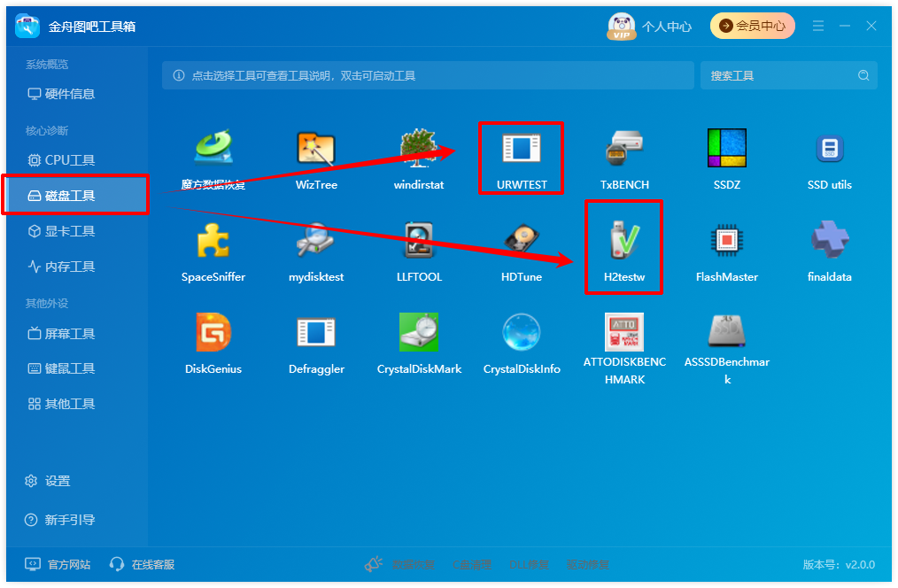Select the H2testw USB icon
The width and height of the screenshot is (898, 588).
pyautogui.click(x=624, y=240)
